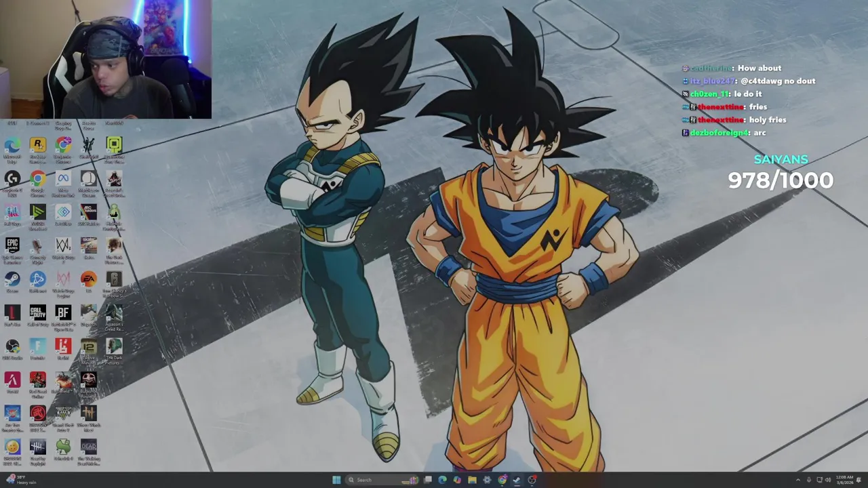The image size is (868, 488).
Task: Open the Epic Games Launcher shortcut
Action: [12, 249]
